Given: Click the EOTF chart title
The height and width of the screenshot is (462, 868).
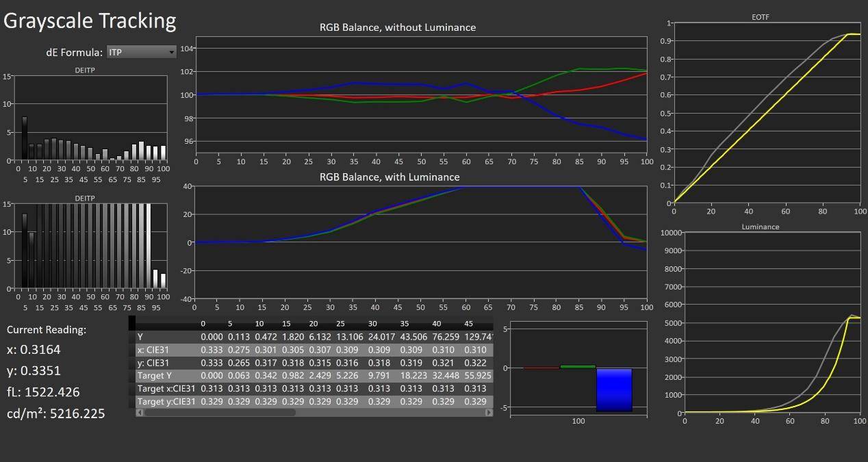Looking at the screenshot, I should [760, 17].
